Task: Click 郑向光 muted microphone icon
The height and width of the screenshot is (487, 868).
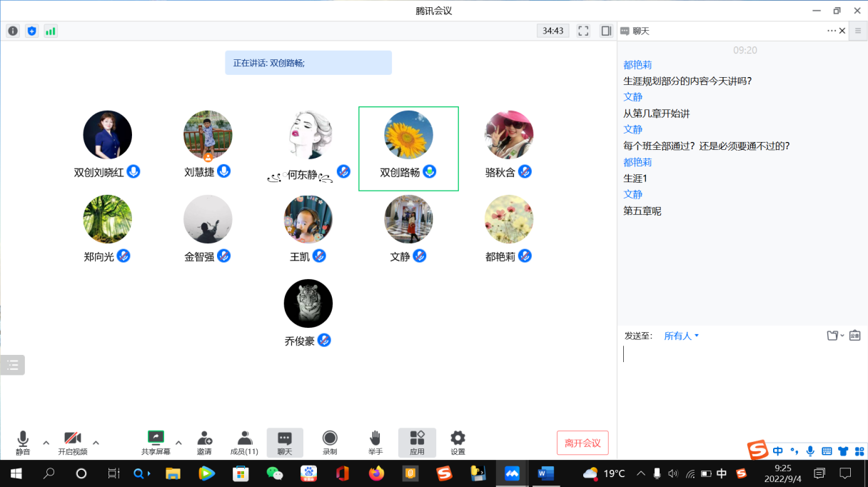Action: pos(123,256)
